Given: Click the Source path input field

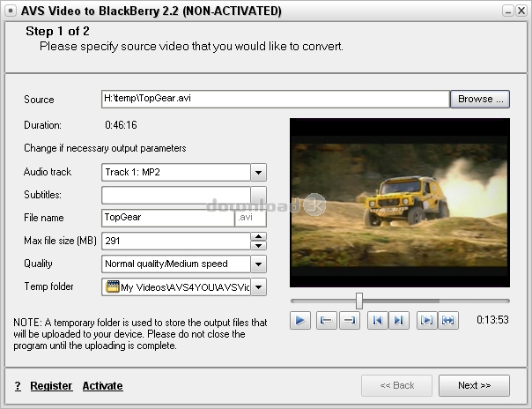Looking at the screenshot, I should 276,99.
